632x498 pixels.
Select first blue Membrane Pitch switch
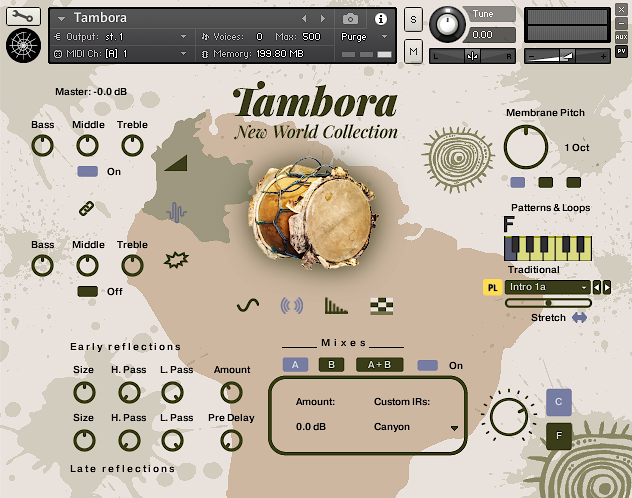click(518, 183)
